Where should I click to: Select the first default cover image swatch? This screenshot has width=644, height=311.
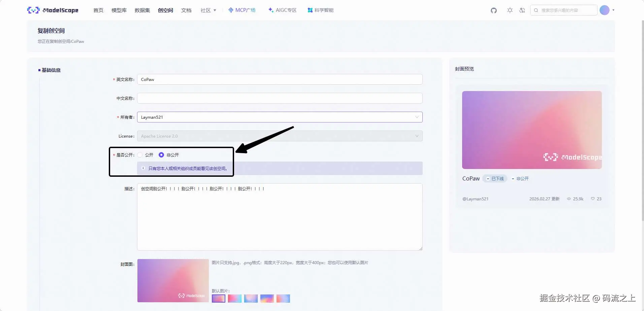pyautogui.click(x=219, y=299)
